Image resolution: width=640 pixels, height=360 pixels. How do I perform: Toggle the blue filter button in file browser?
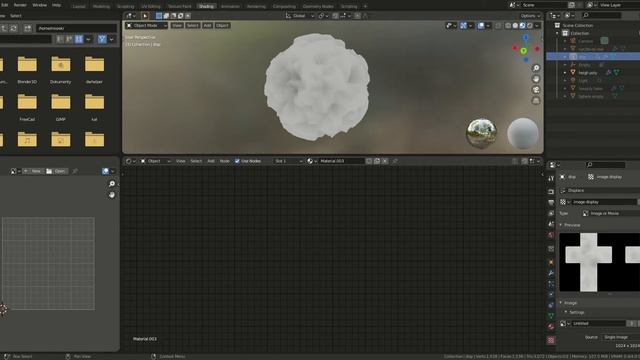click(102, 39)
